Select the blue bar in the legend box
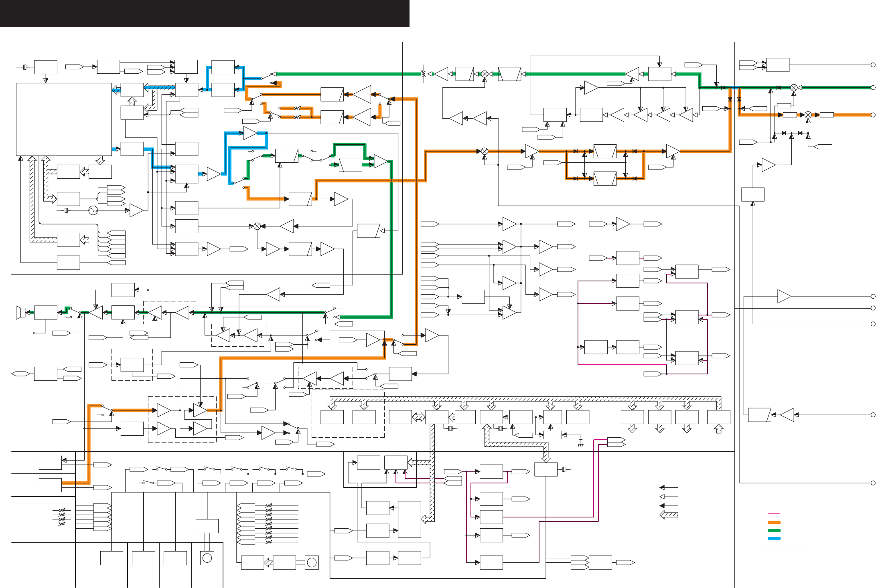Image resolution: width=876 pixels, height=588 pixels. pos(774,539)
